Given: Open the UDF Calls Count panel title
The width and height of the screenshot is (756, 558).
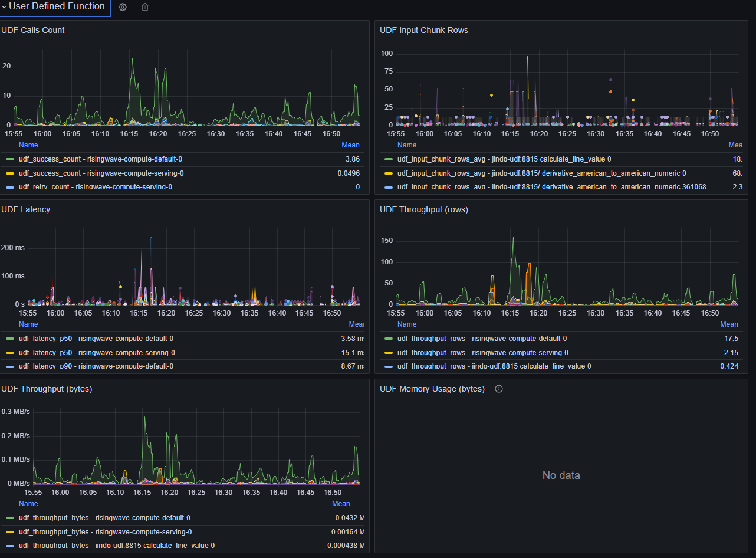Looking at the screenshot, I should coord(33,30).
